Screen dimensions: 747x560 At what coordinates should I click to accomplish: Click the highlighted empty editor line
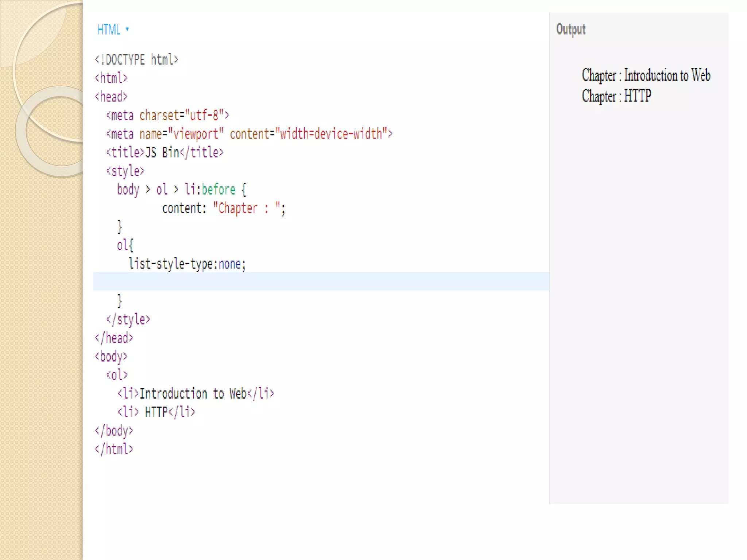pyautogui.click(x=321, y=281)
